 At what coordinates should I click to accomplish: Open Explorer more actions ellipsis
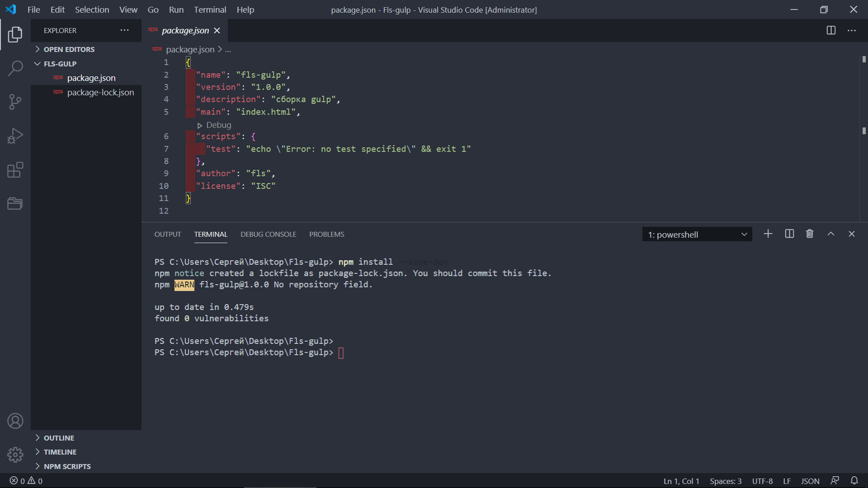(x=124, y=30)
